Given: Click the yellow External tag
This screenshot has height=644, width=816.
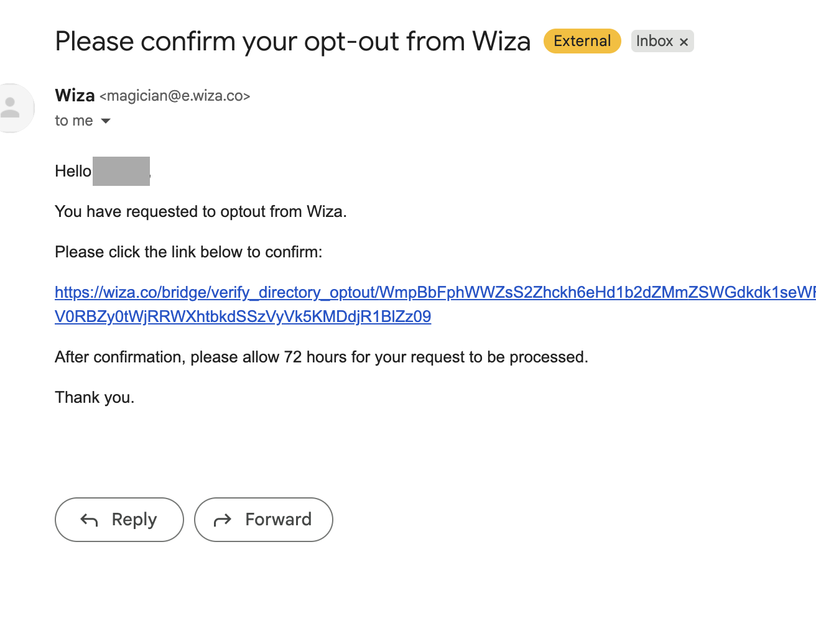Looking at the screenshot, I should click(x=582, y=41).
